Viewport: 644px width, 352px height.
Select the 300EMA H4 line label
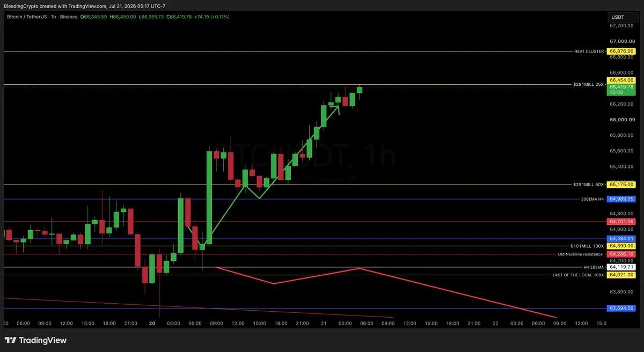coord(592,199)
